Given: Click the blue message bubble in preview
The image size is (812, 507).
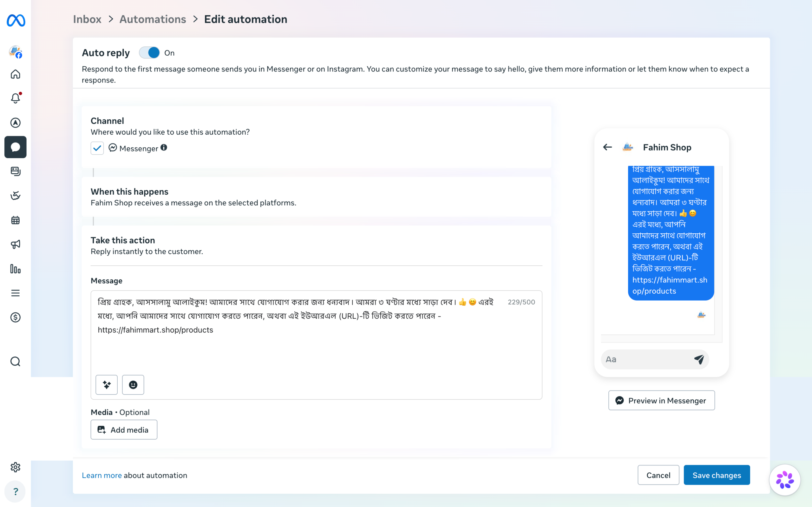Looking at the screenshot, I should point(671,233).
